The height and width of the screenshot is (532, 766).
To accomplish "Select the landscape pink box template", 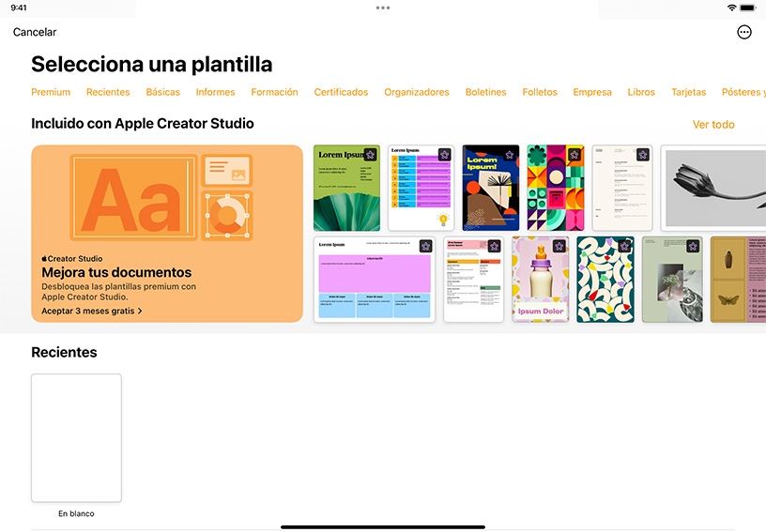I will click(x=375, y=280).
